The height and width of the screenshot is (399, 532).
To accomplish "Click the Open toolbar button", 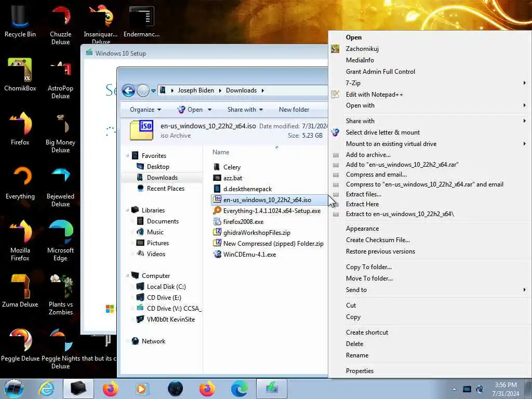I will 190,110.
